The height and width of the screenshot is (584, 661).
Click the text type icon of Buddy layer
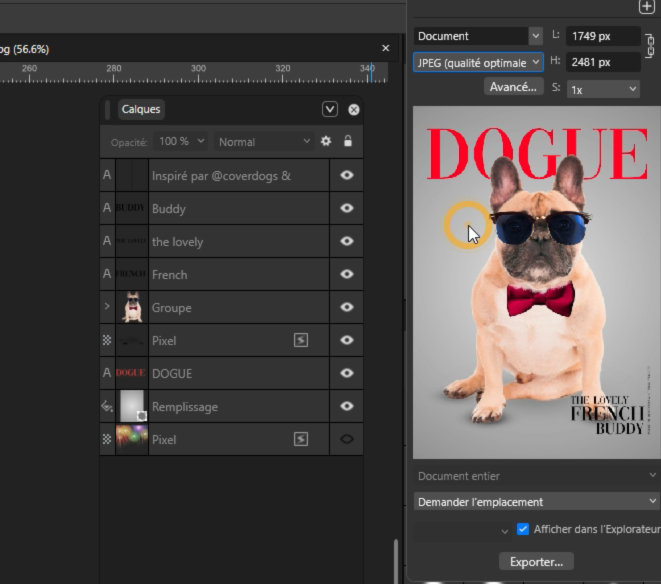click(107, 208)
